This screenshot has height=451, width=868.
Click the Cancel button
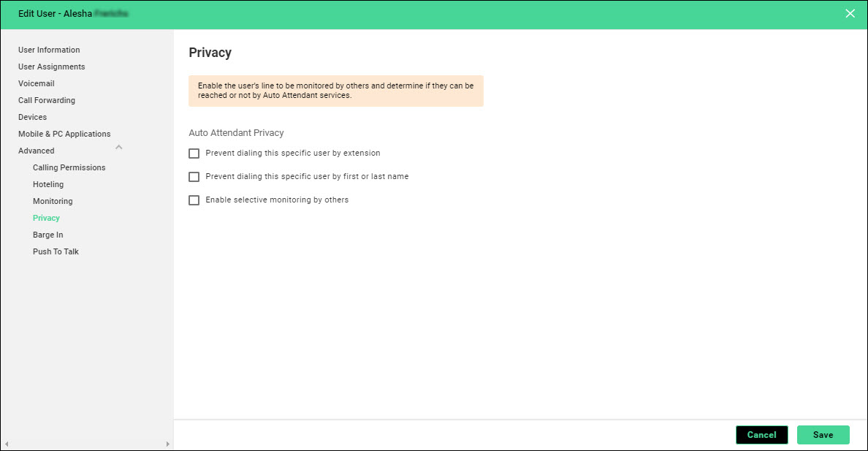(761, 435)
